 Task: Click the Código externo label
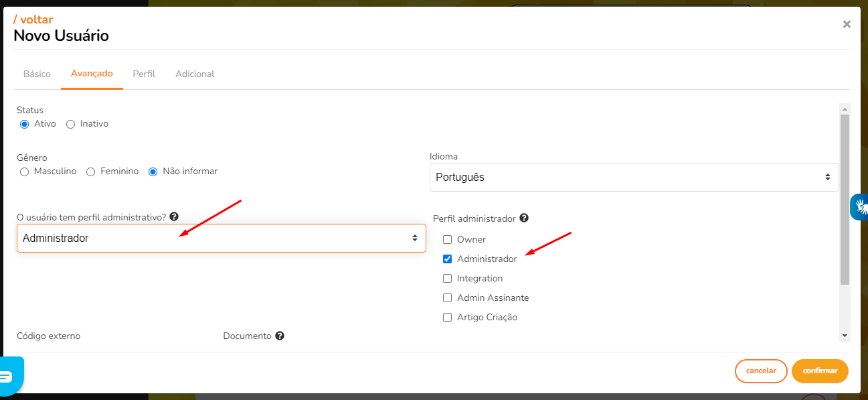[x=48, y=336]
